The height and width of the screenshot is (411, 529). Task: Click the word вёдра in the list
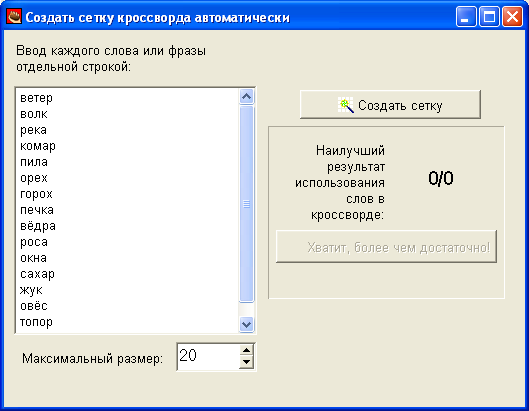[x=38, y=226]
